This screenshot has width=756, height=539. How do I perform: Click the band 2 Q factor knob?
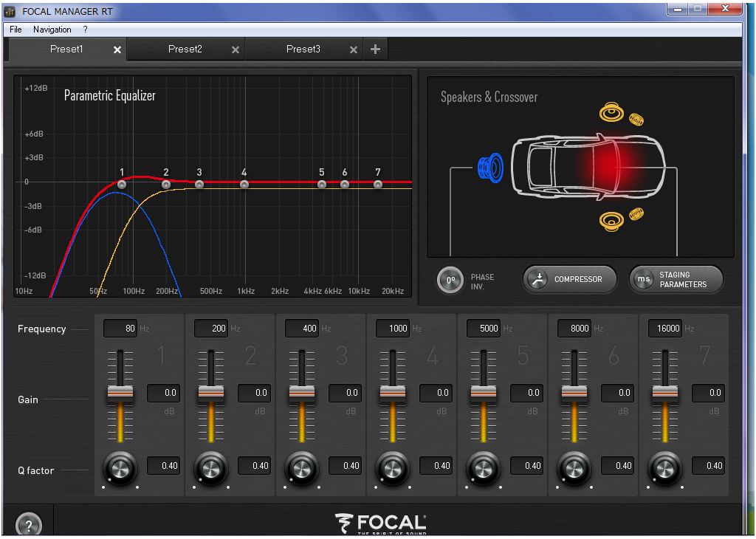coord(211,467)
